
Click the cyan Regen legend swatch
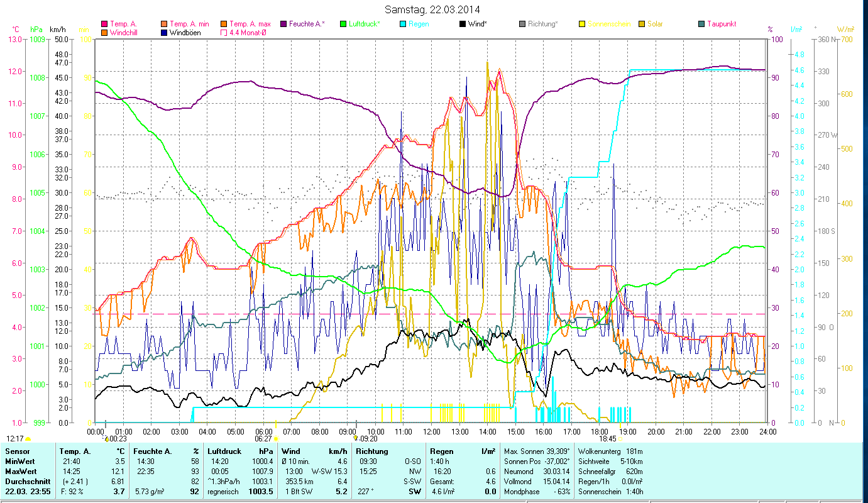coord(402,25)
